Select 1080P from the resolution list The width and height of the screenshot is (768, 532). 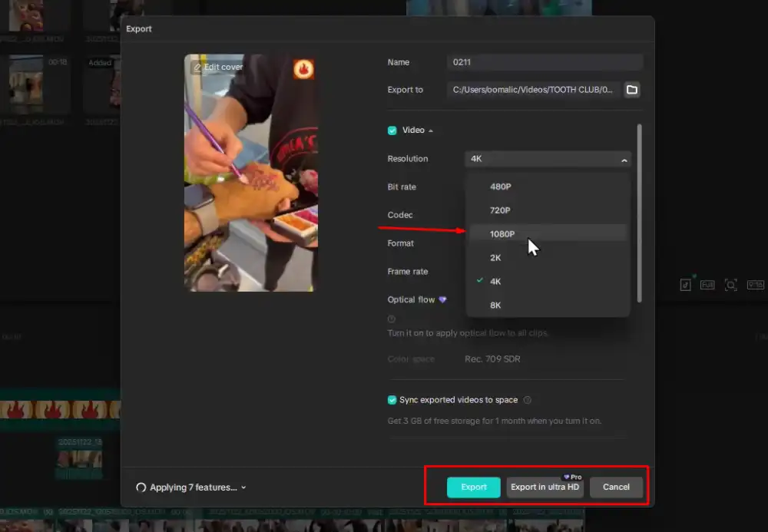point(502,234)
